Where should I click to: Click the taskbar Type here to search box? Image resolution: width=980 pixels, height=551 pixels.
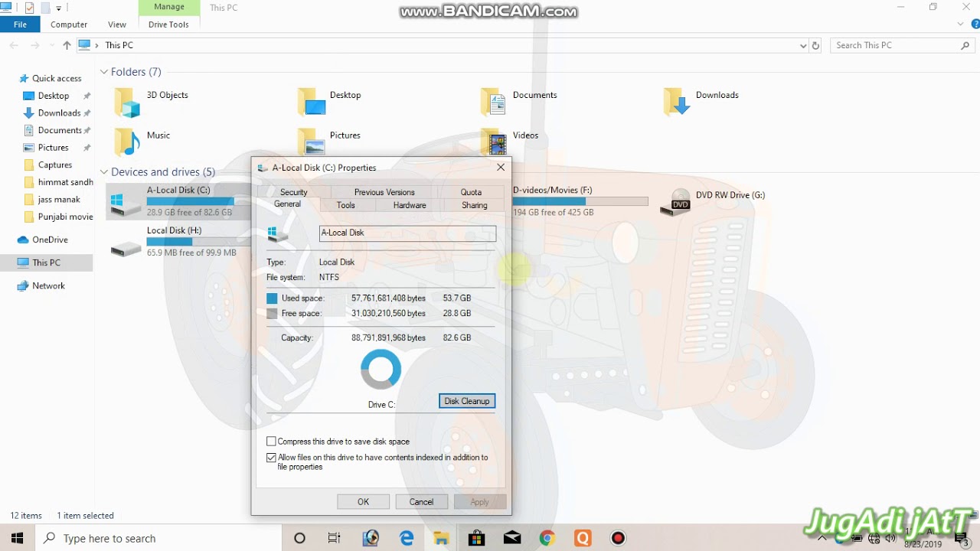158,538
